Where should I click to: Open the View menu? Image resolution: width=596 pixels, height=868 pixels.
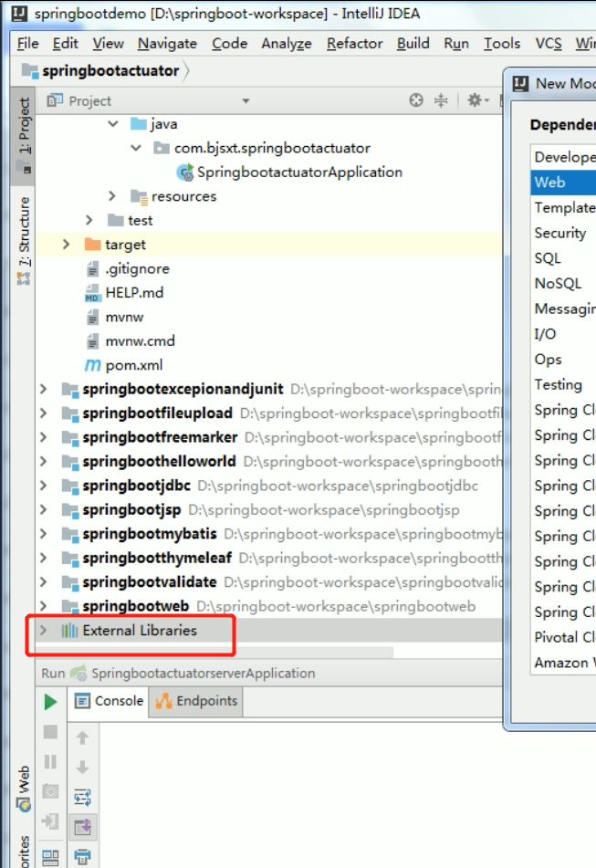108,43
